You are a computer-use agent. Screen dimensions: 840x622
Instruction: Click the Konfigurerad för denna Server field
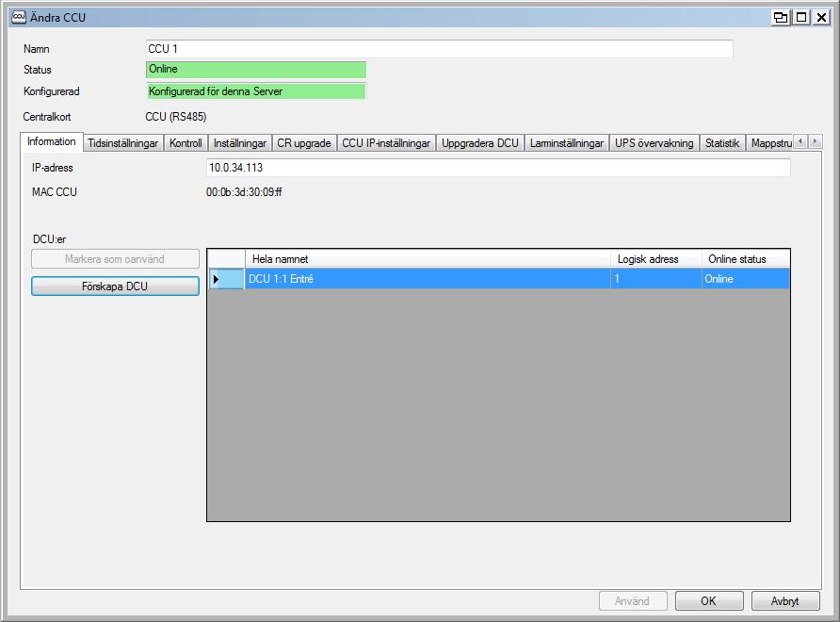coord(256,91)
